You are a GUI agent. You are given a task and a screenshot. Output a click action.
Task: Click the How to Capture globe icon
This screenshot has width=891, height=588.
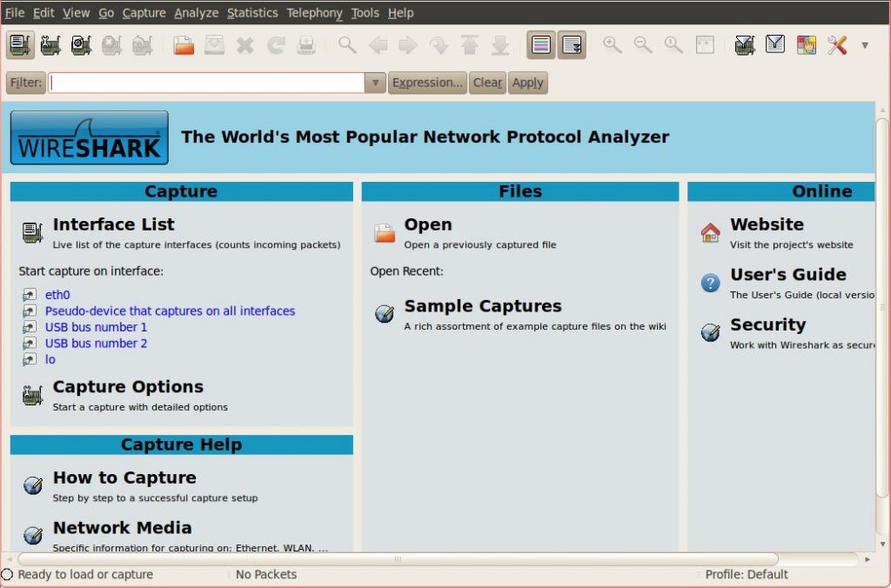click(x=33, y=485)
